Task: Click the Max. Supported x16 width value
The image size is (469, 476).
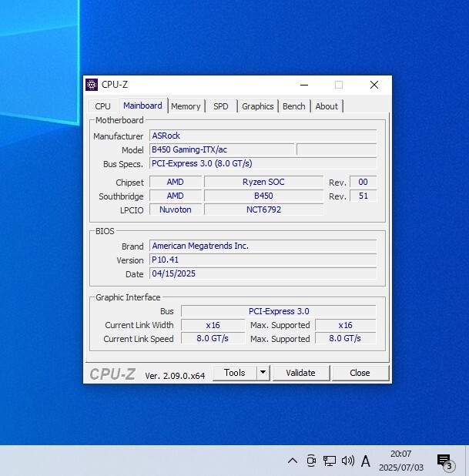Action: pyautogui.click(x=346, y=325)
